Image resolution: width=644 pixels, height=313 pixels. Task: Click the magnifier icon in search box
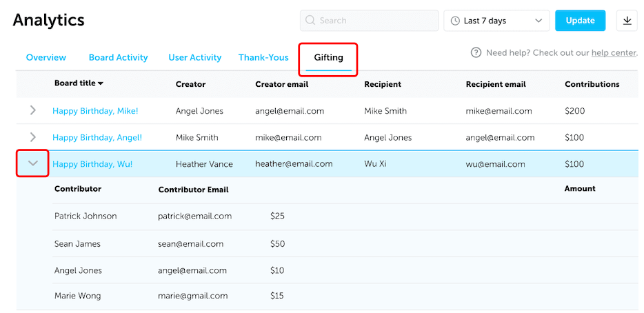310,21
